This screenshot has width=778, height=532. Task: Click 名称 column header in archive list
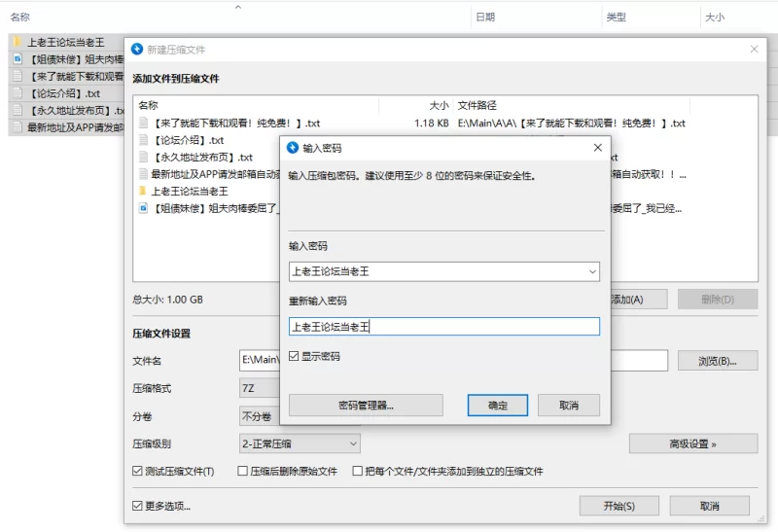[149, 105]
